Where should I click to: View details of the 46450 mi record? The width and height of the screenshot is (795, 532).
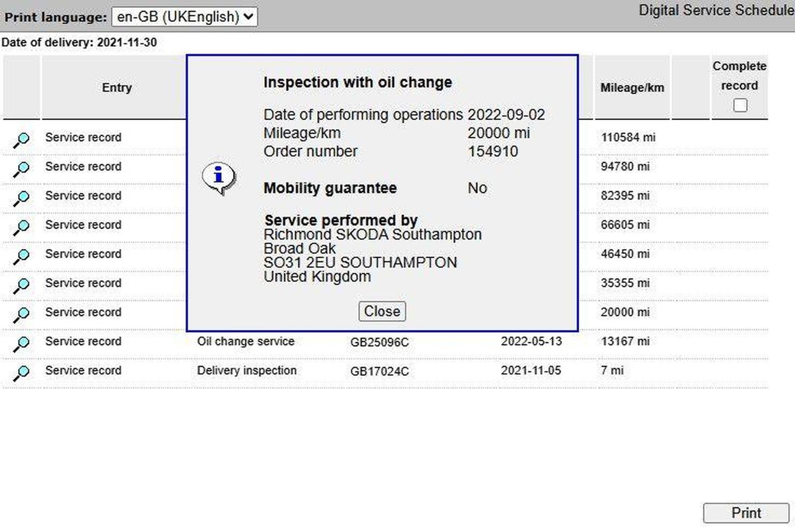click(21, 256)
